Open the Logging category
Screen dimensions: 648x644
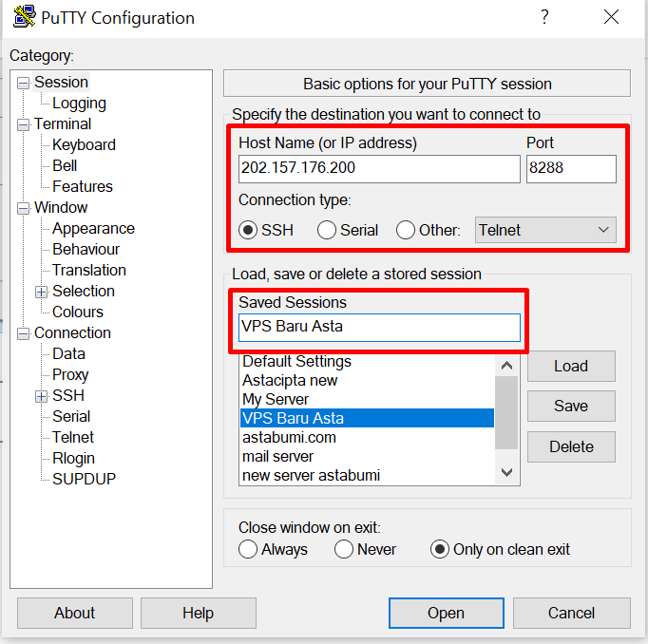click(79, 104)
